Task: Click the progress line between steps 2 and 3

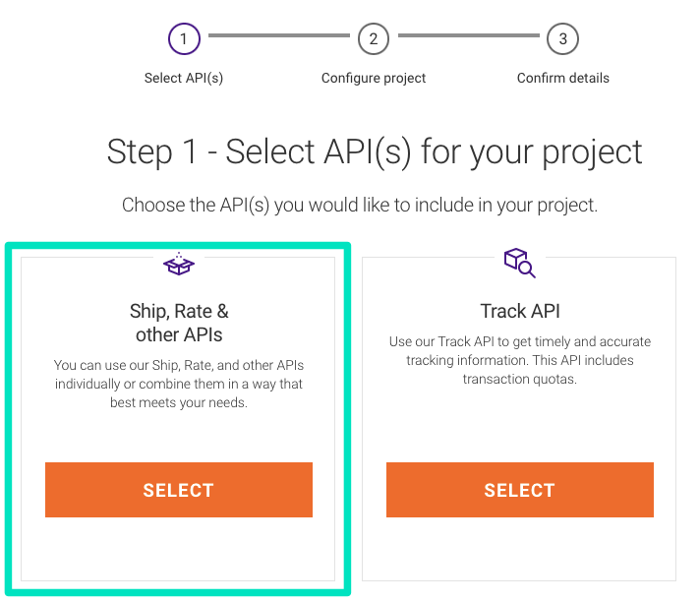Action: pos(468,35)
